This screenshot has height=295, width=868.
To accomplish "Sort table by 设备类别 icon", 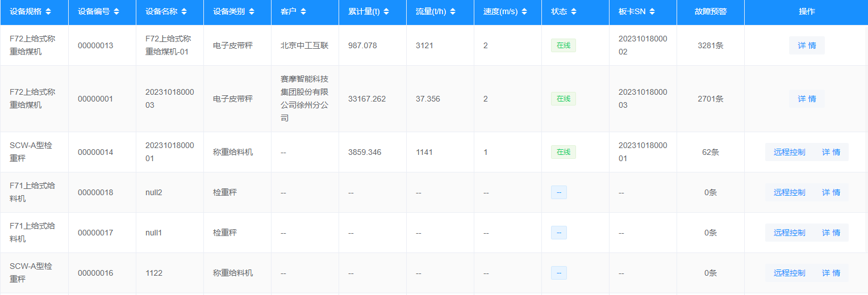I will click(252, 12).
